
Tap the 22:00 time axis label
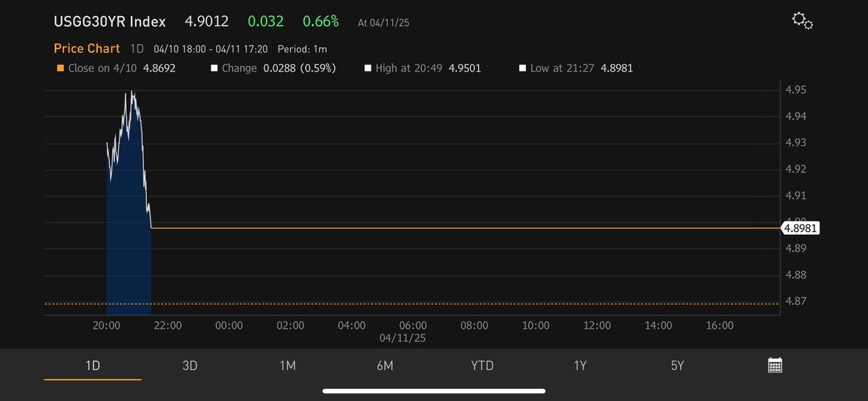(168, 326)
